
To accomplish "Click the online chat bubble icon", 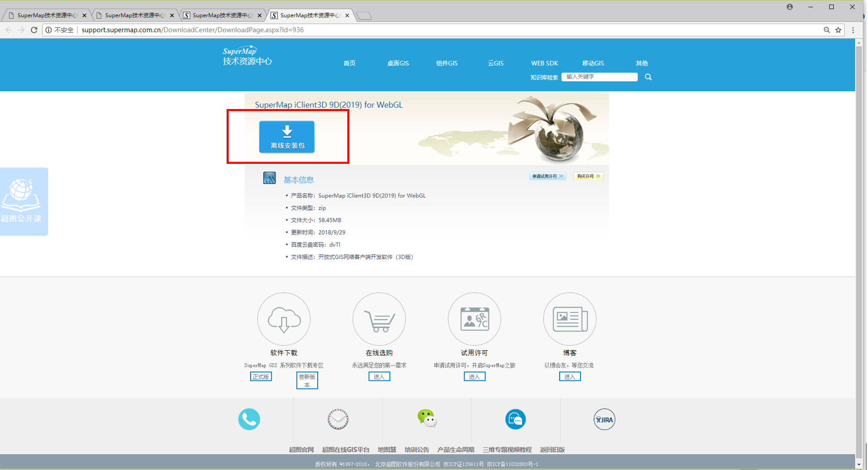I will (x=516, y=419).
